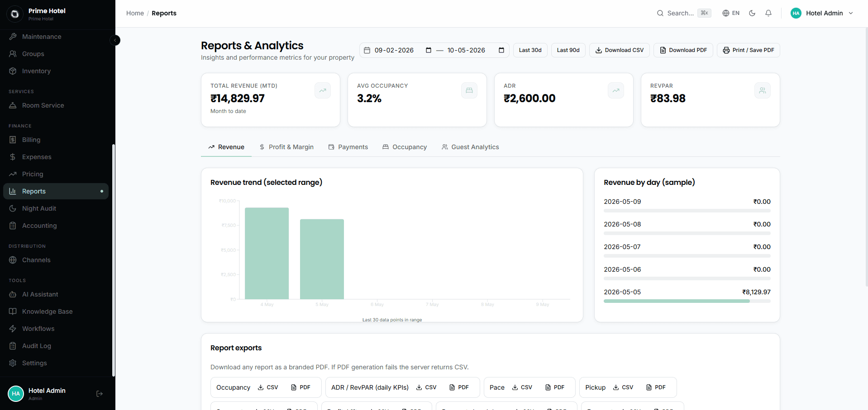This screenshot has height=410, width=868.
Task: Switch to Guest Analytics tab
Action: click(470, 147)
